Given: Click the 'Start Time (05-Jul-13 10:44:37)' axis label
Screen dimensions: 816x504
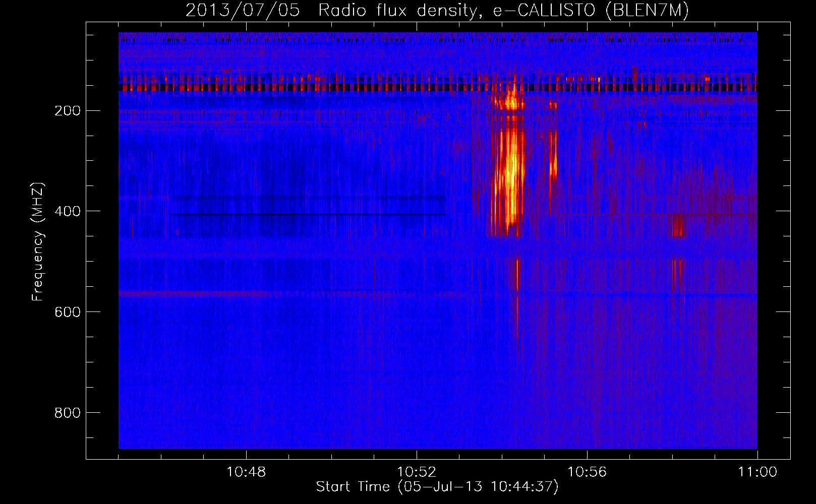Looking at the screenshot, I should tap(437, 487).
